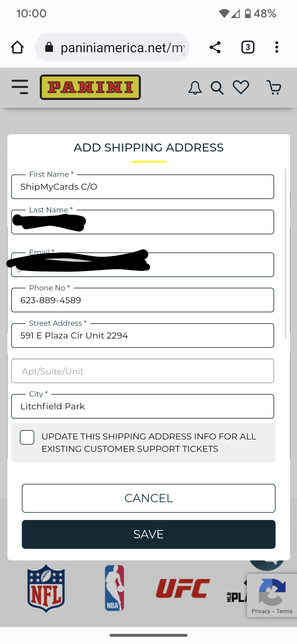The width and height of the screenshot is (297, 644).
Task: Check update shipping info for existing tickets
Action: tap(27, 437)
